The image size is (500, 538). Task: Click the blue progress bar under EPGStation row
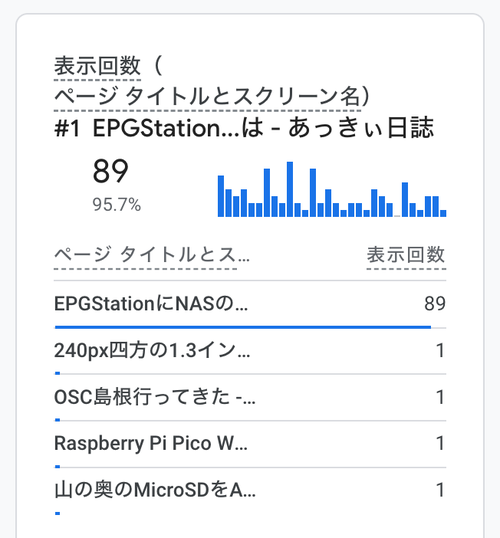[x=243, y=327]
